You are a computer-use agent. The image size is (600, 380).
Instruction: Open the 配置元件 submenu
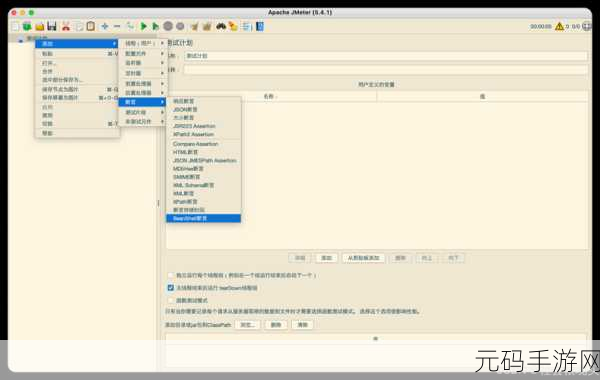pos(142,54)
